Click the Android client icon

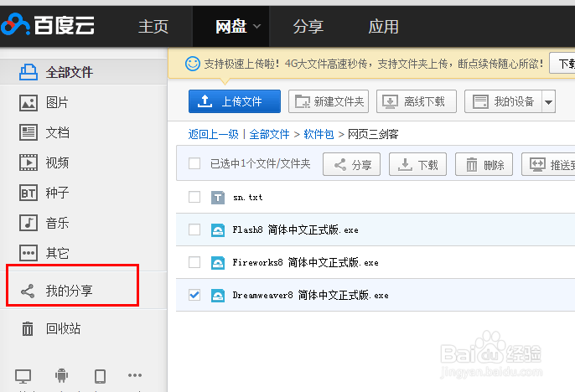click(62, 375)
